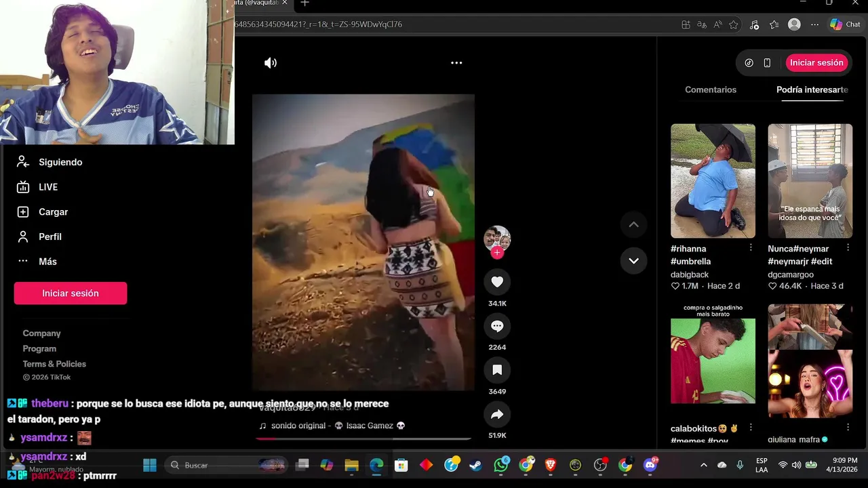The image size is (868, 488).
Task: Open sonido original Isaac Gamez sound link
Action: tap(332, 426)
